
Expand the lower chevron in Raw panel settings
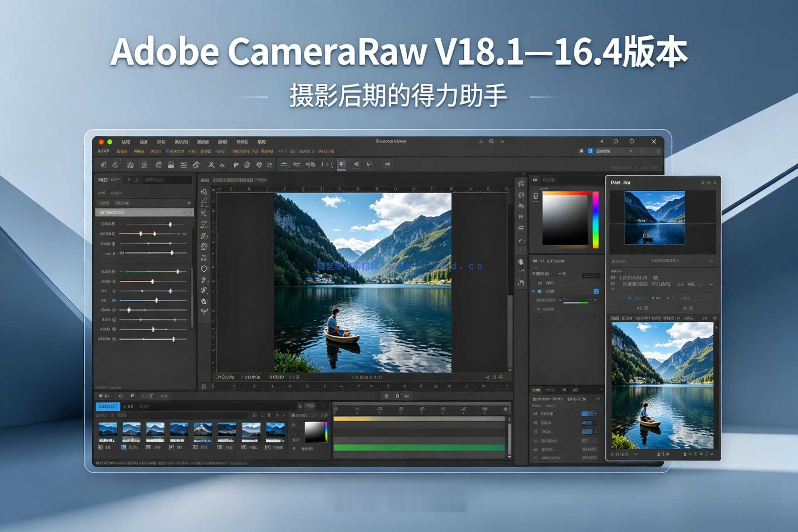711,284
